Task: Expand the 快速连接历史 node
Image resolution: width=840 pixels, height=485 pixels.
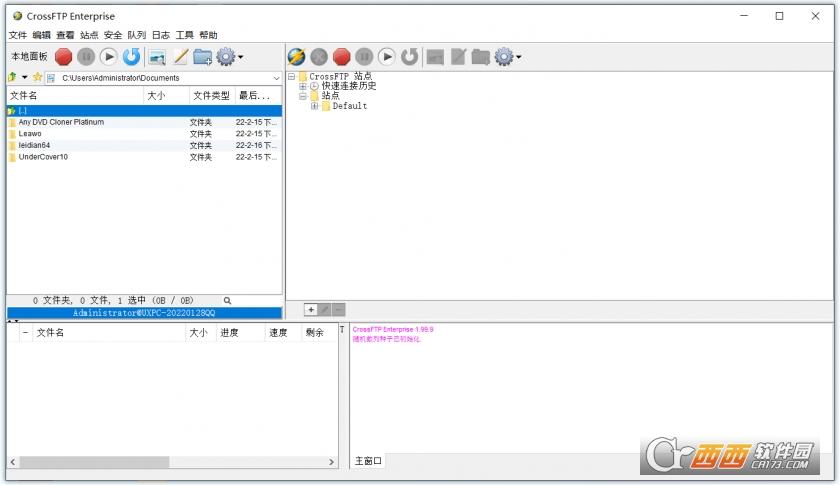Action: pyautogui.click(x=303, y=86)
